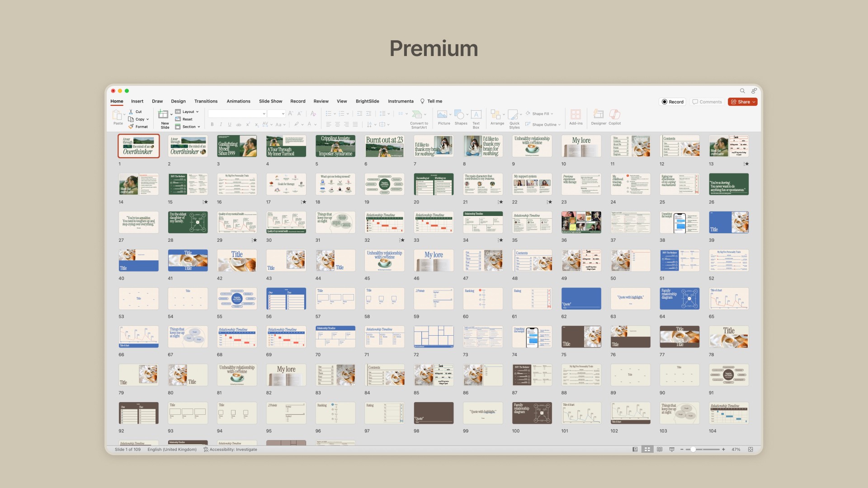Toggle Slide Sorter view button
Screen dimensions: 868x488
pyautogui.click(x=647, y=450)
